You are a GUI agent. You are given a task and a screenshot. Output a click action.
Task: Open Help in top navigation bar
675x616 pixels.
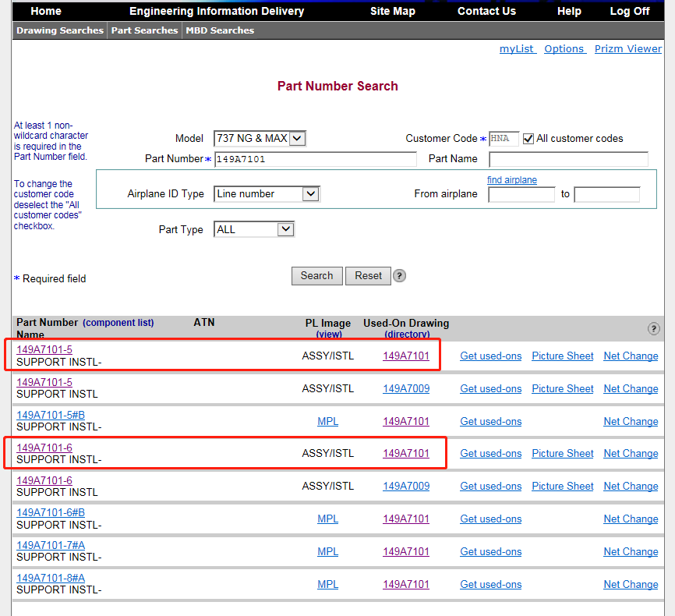569,11
